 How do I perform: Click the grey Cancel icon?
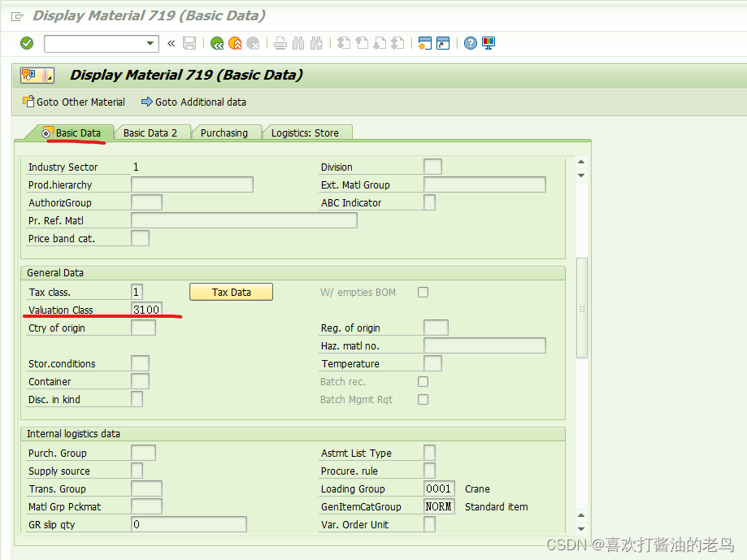[253, 43]
